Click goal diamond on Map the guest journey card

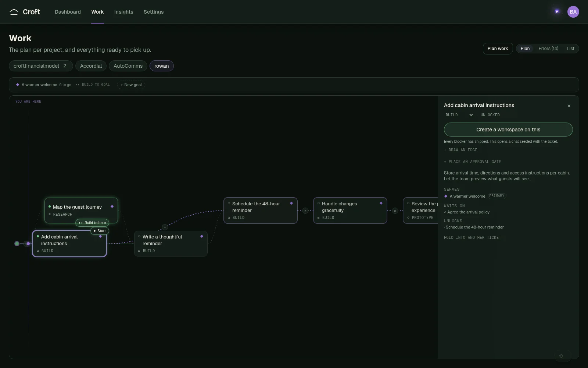pos(112,206)
